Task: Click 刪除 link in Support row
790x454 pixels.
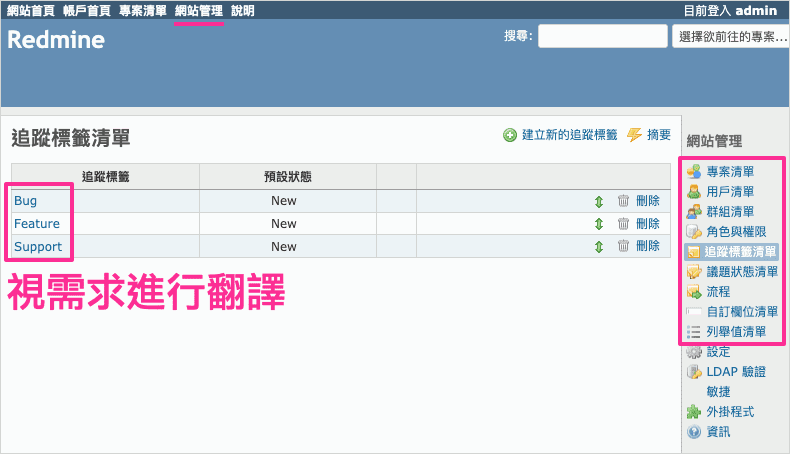Action: (x=647, y=245)
